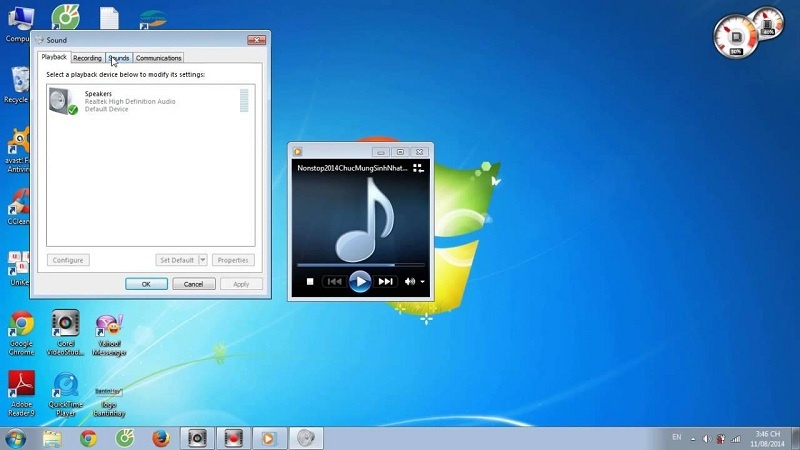The image size is (800, 450).
Task: Click the Play button in media player
Action: coord(360,281)
